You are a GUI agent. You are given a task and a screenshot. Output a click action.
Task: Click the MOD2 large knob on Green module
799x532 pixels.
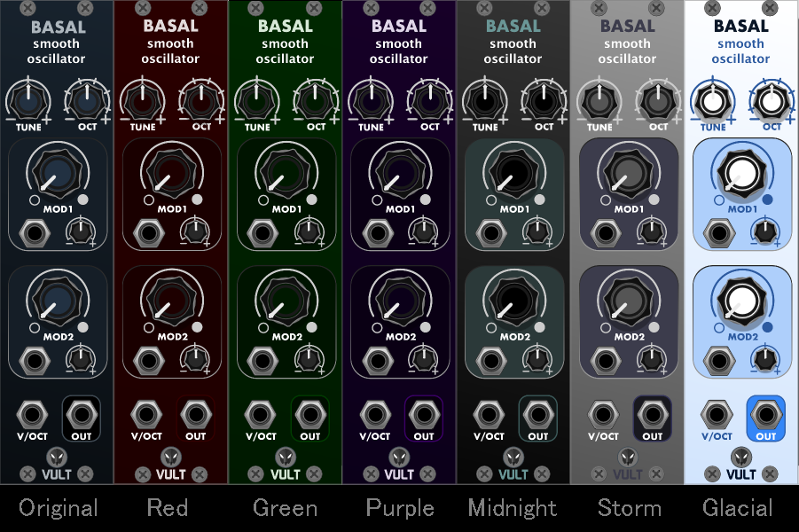(x=286, y=301)
